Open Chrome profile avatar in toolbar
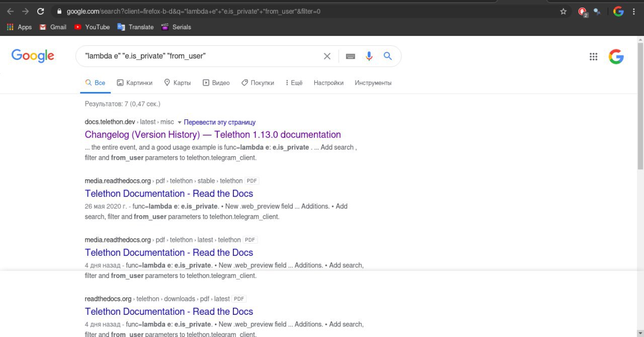This screenshot has width=644, height=337. pos(618,11)
